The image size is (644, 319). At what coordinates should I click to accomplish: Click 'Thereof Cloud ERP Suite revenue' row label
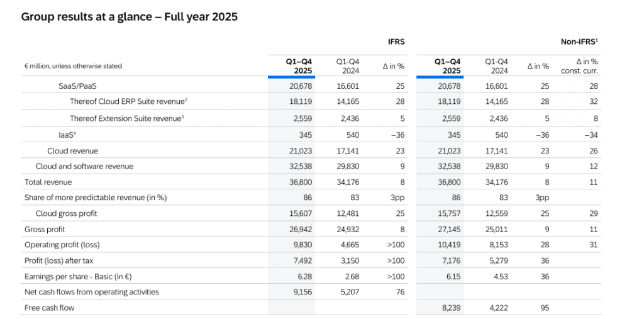tap(128, 102)
